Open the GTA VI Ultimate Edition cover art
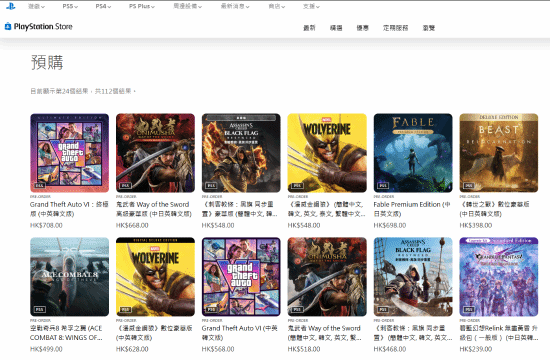 [x=69, y=153]
